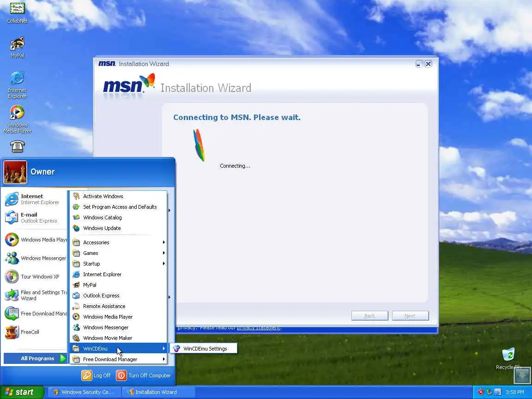Click the Back button in Installation Wizard

click(x=369, y=316)
